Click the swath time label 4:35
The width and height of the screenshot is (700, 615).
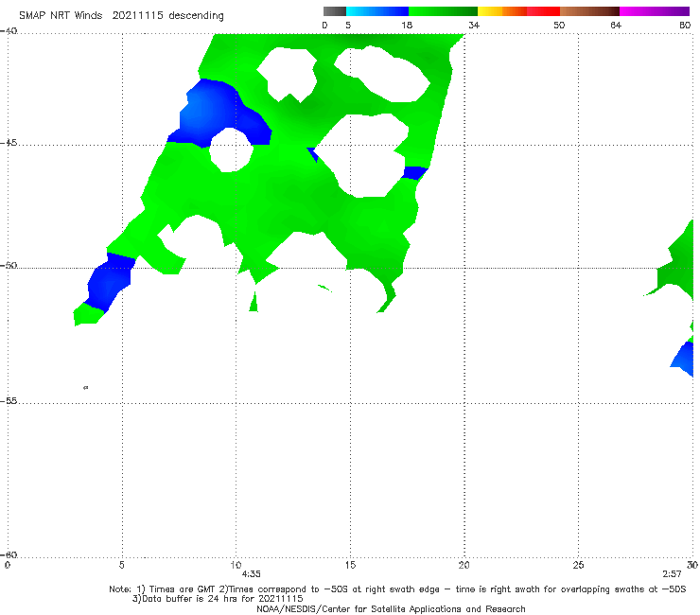coord(251,574)
